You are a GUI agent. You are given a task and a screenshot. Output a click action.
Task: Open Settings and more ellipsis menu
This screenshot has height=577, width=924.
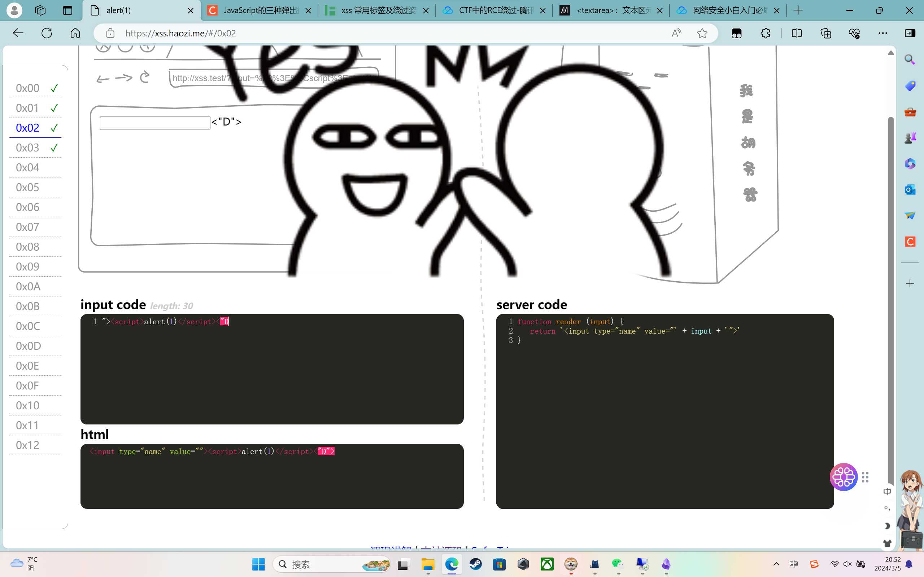coord(882,33)
